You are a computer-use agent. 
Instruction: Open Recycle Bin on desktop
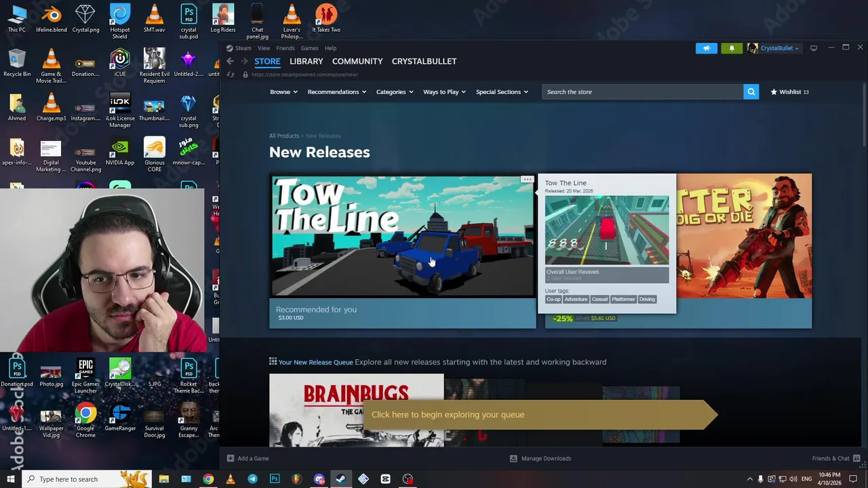click(17, 62)
